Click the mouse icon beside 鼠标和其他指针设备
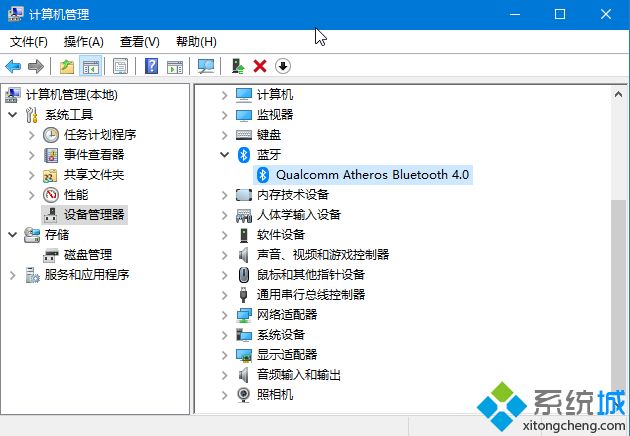This screenshot has width=630, height=436. (244, 275)
